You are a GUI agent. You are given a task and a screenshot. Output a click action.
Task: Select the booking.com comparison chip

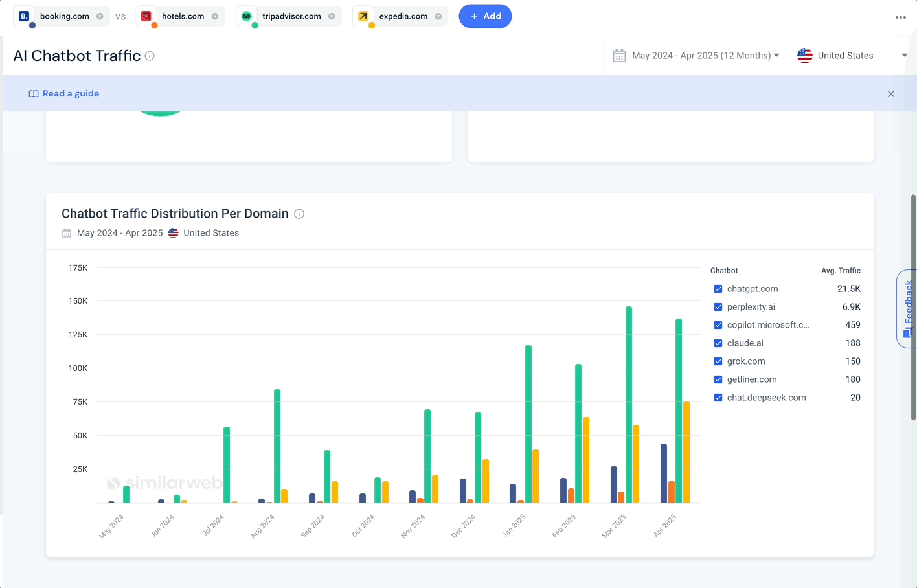point(62,16)
